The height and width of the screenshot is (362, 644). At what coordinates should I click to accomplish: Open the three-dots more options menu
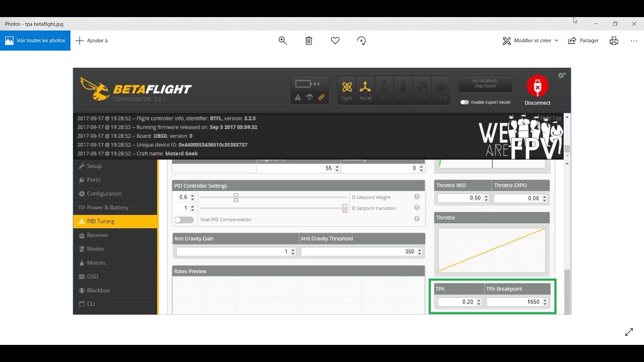pos(634,41)
